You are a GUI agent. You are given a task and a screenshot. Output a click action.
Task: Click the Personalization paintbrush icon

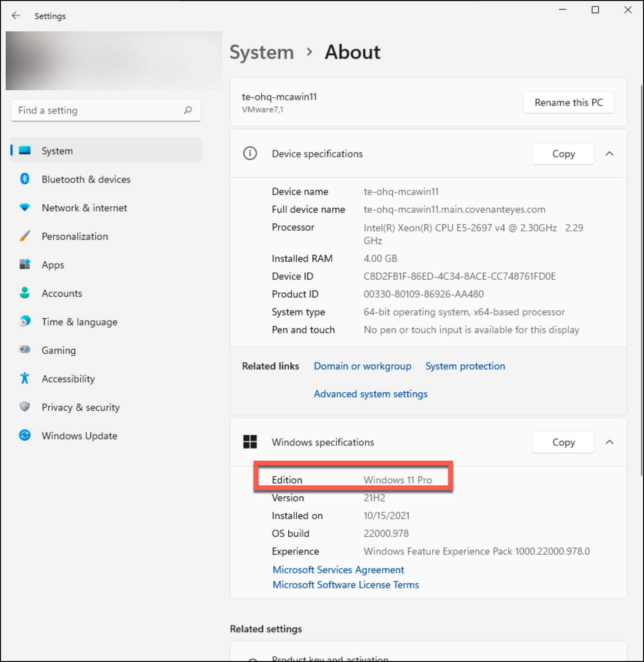(x=25, y=236)
